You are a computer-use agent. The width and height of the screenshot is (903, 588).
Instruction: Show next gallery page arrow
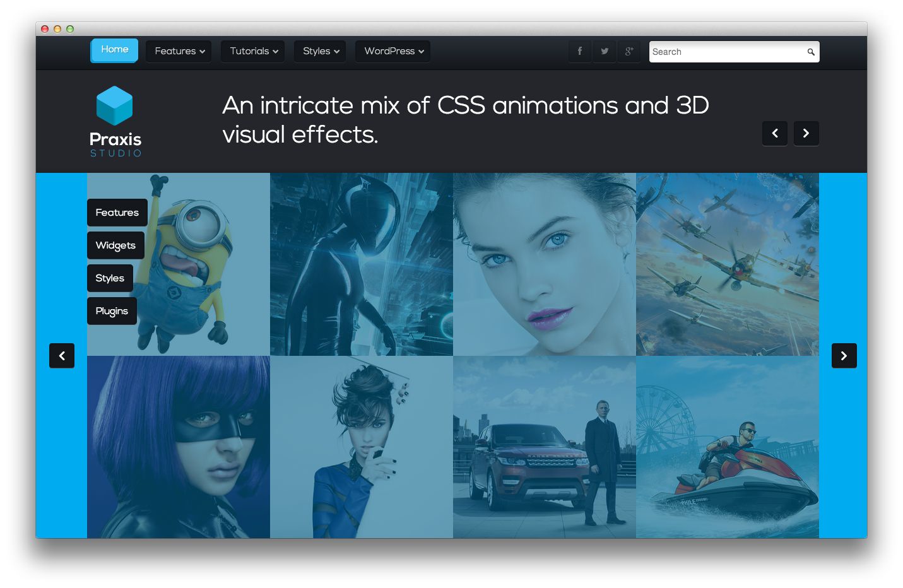pos(844,356)
